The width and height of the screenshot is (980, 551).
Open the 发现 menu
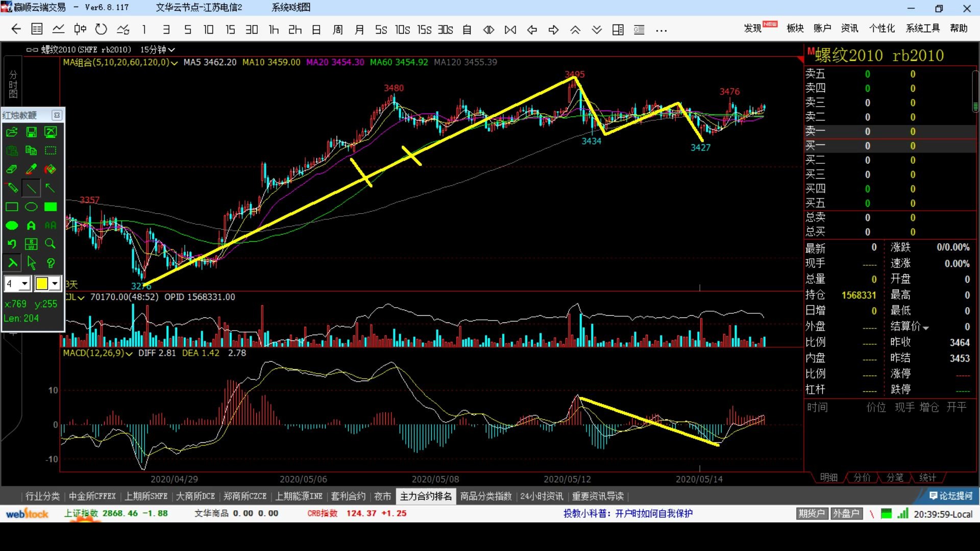[x=752, y=29]
